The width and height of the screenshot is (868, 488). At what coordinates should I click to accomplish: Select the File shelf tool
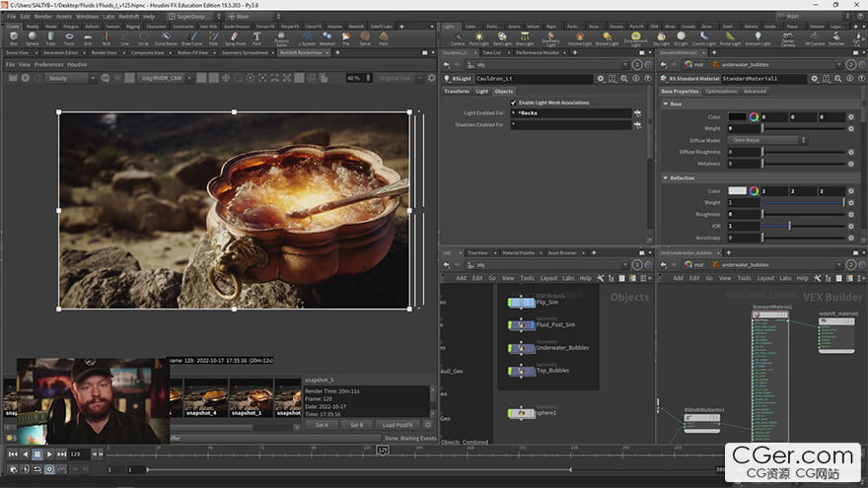(x=346, y=38)
